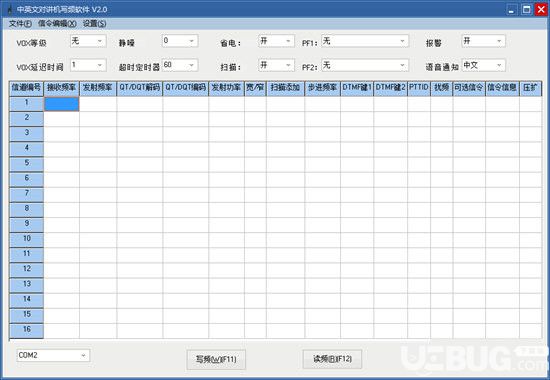Select channel row header 2
This screenshot has height=380, width=550.
[x=26, y=119]
